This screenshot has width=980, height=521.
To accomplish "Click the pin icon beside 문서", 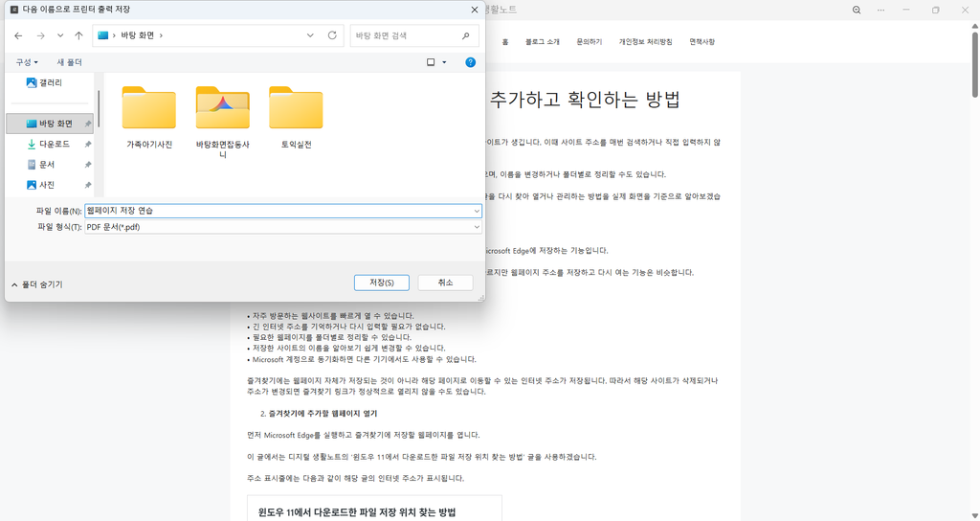I will (x=87, y=165).
